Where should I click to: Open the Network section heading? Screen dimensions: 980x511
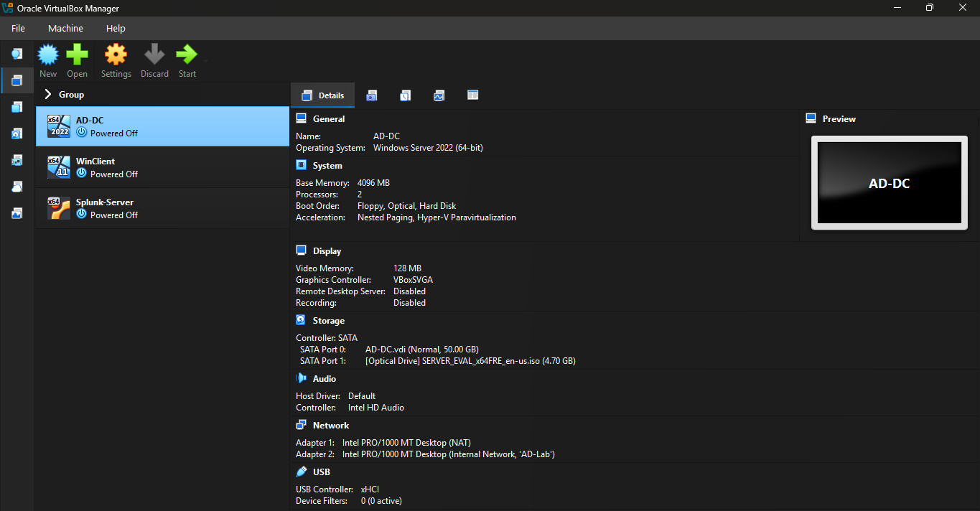pos(331,426)
